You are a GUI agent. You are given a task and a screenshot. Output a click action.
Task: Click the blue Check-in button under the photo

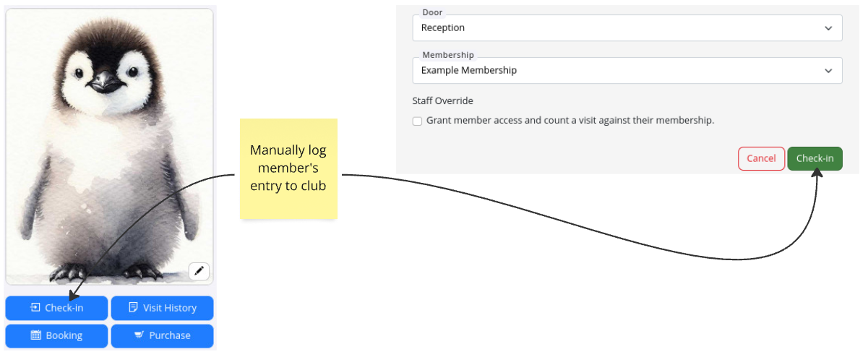56,308
